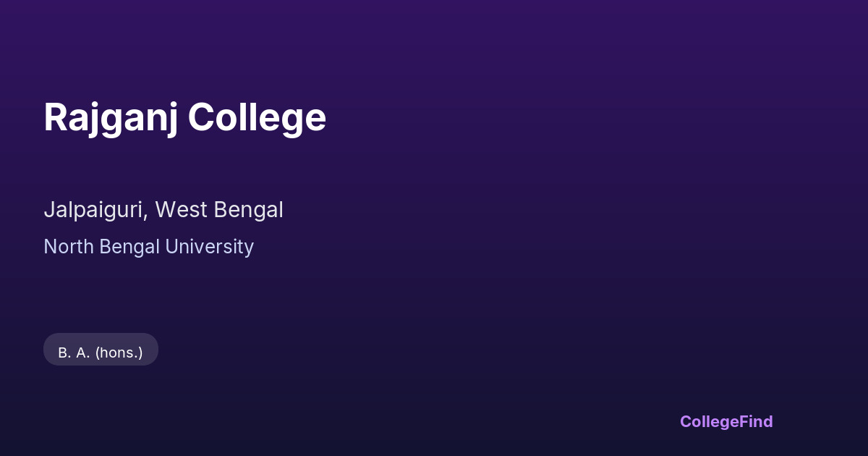This screenshot has height=456, width=868.
Task: Click "Bengal" in North Bengal University
Action: pyautogui.click(x=130, y=247)
